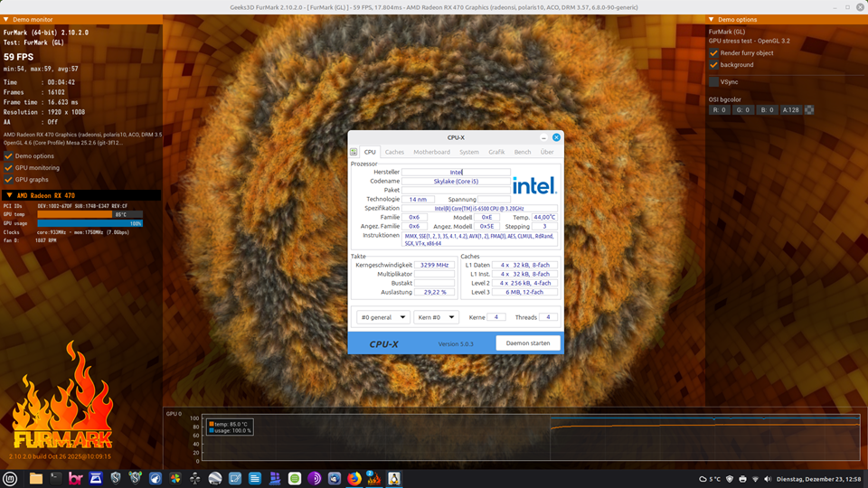This screenshot has height=488, width=868.
Task: Open the volume control in the system tray
Action: 769,478
